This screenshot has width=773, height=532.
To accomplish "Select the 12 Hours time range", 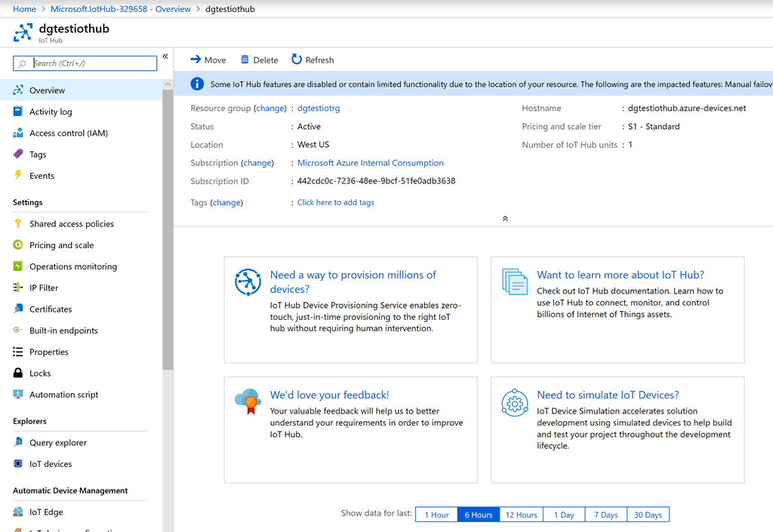I will click(x=521, y=514).
